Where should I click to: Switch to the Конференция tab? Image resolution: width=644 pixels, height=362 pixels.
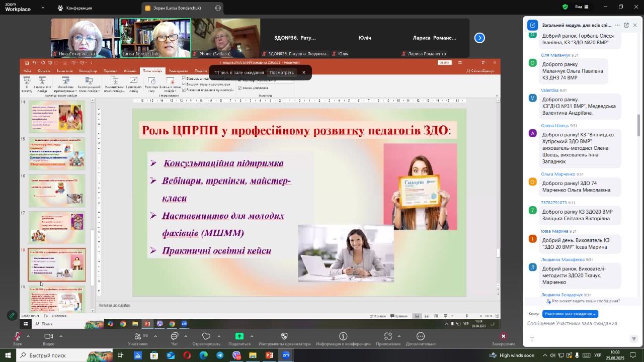click(x=74, y=8)
